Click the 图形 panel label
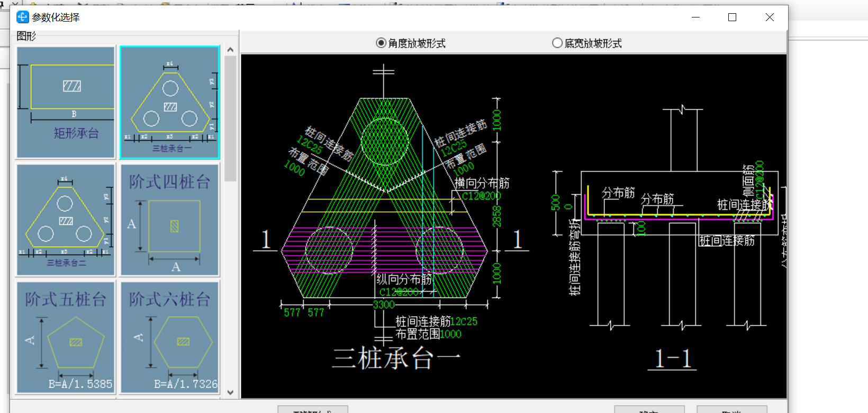 click(26, 36)
